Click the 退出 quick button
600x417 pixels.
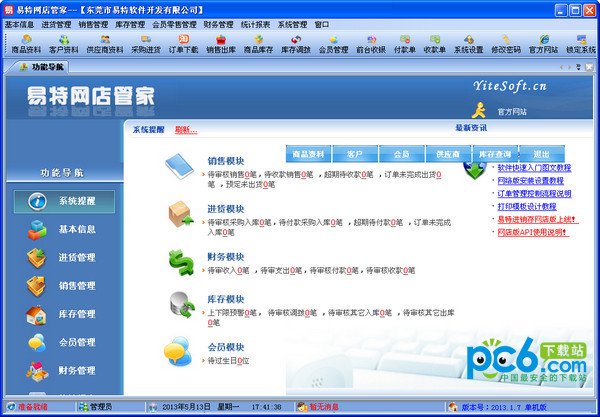[542, 154]
